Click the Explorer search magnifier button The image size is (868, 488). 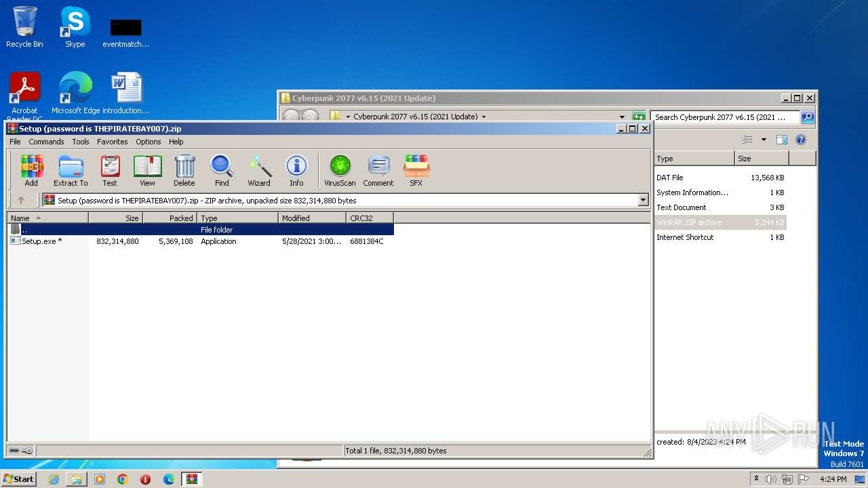807,117
